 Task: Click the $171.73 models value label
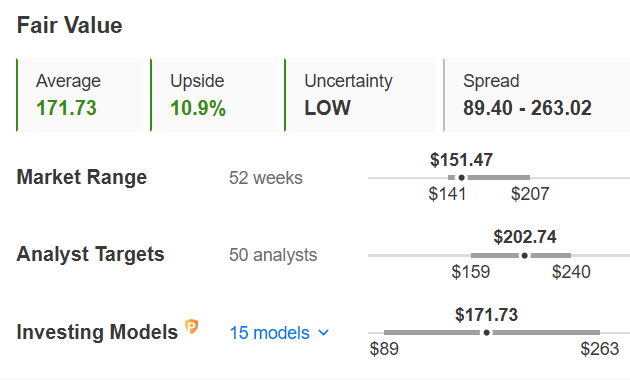click(x=487, y=315)
